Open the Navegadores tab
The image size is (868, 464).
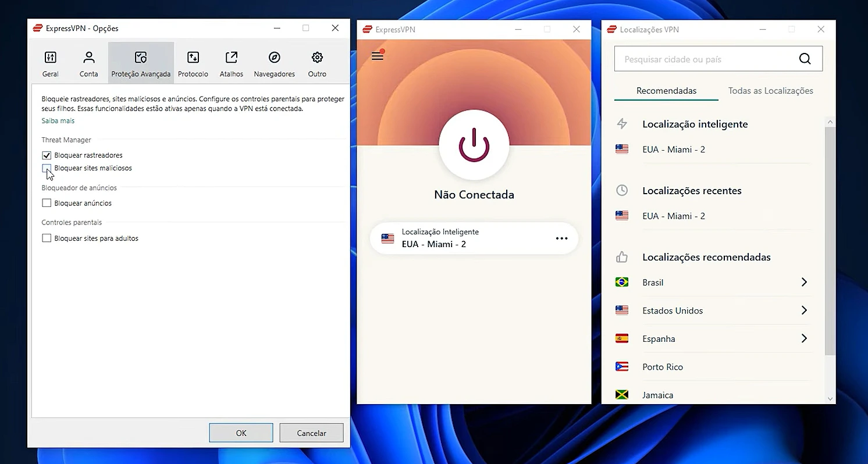[275, 63]
